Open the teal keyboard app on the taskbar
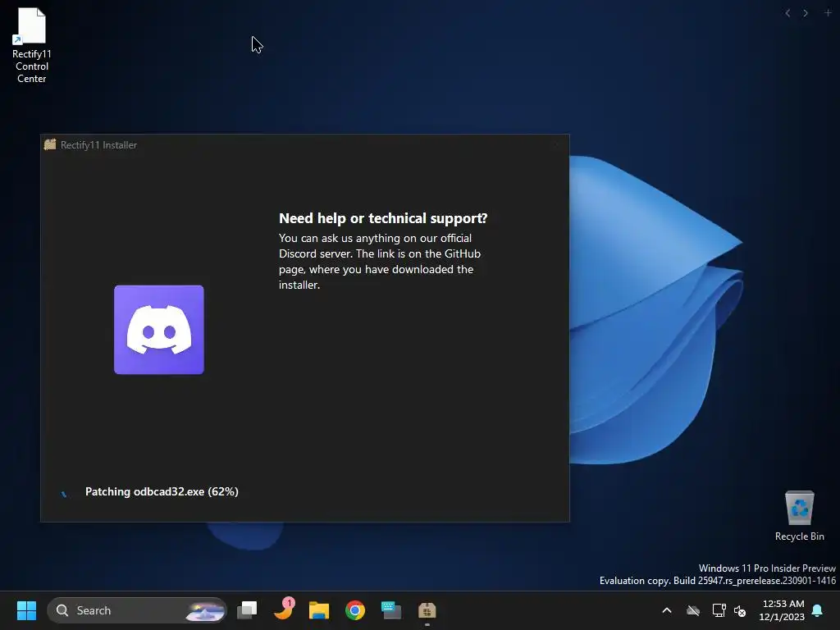Image resolution: width=840 pixels, height=630 pixels. click(391, 610)
